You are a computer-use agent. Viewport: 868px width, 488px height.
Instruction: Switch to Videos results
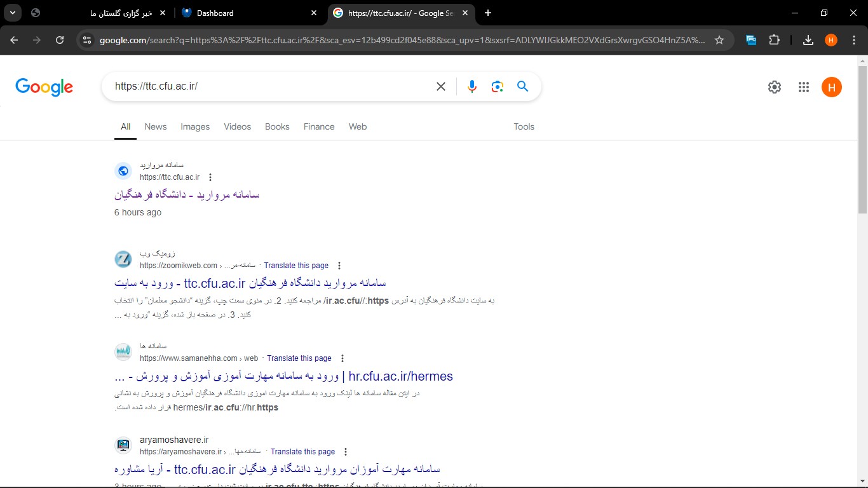pyautogui.click(x=238, y=126)
